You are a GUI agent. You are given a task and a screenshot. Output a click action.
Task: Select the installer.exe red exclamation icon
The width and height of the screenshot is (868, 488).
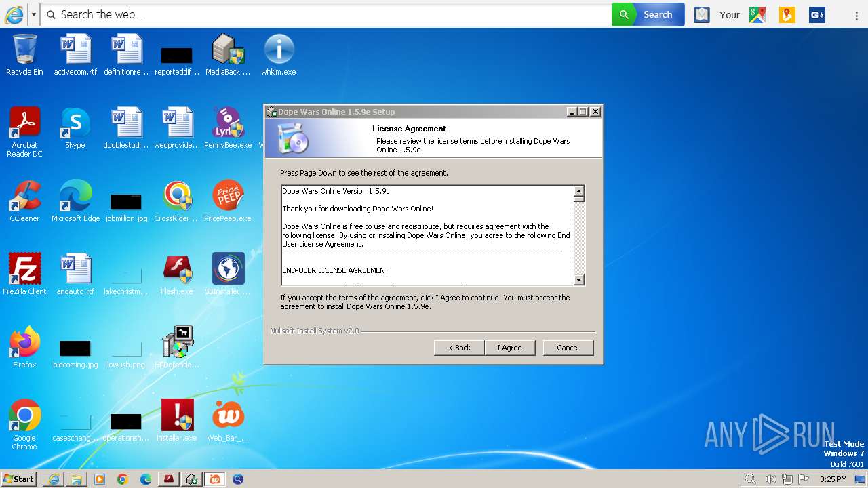click(177, 420)
